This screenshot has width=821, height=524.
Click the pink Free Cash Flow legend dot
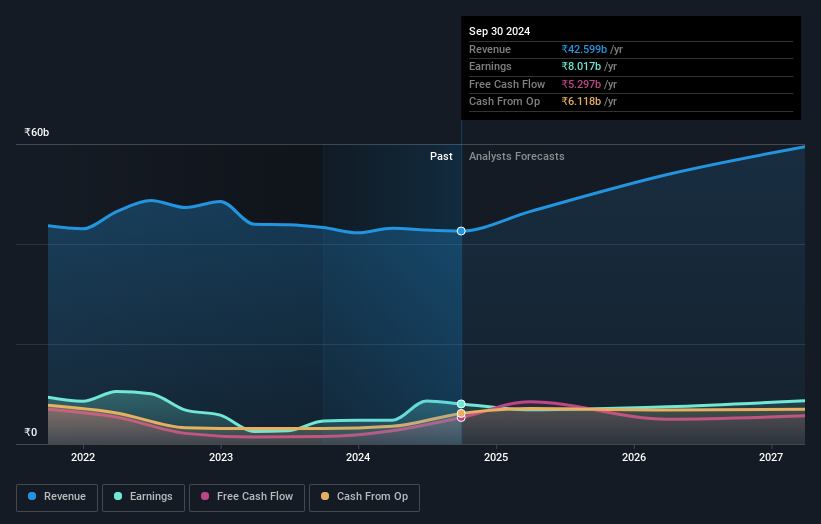coord(205,496)
